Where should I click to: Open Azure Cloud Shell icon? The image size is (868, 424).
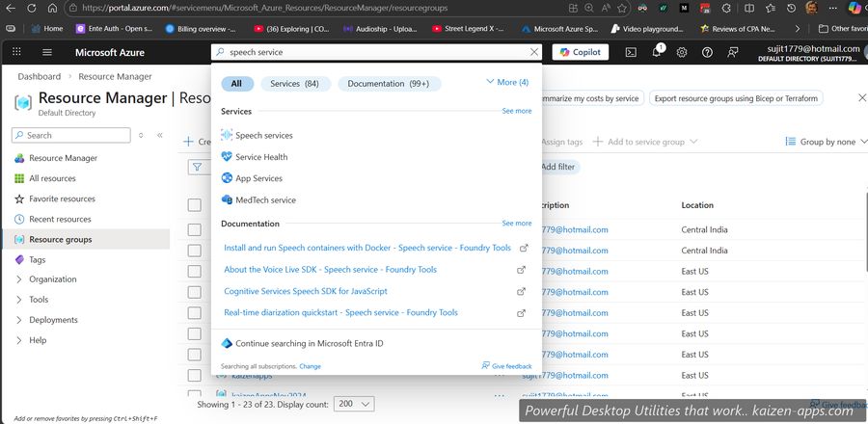tap(631, 52)
